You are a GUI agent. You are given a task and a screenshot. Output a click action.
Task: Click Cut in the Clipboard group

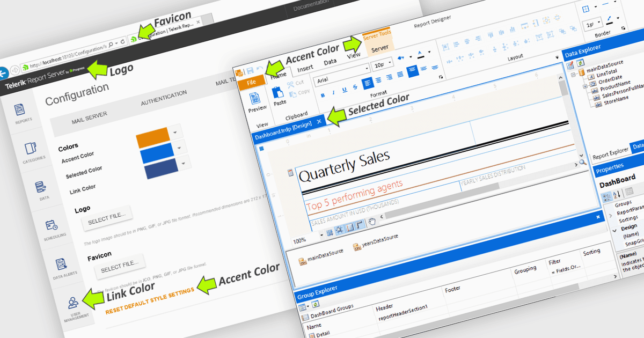pos(296,83)
